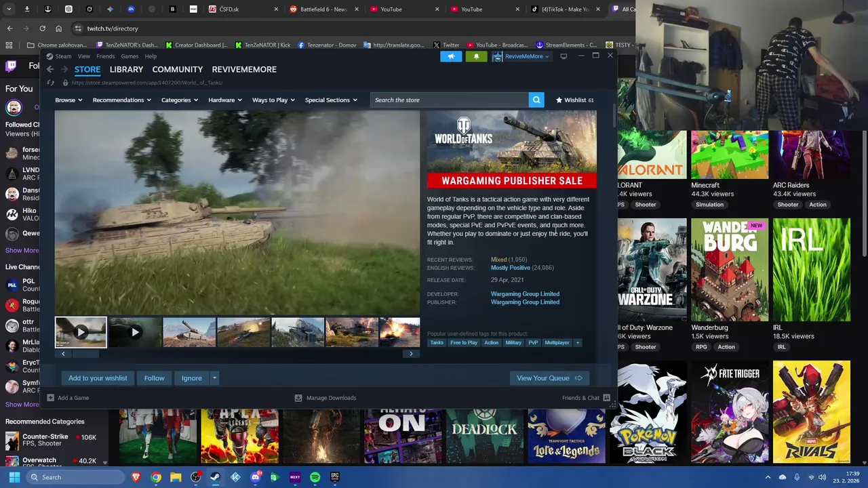Open Steam Big Picture mode icon

coord(564,56)
